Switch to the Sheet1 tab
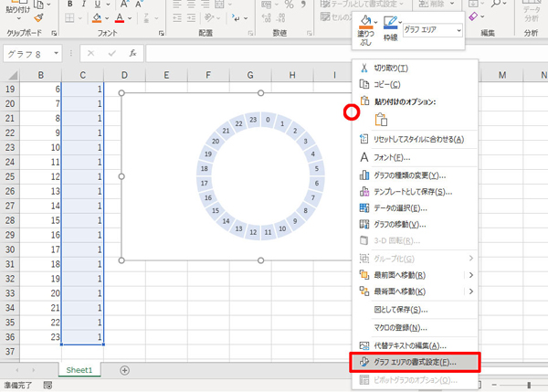548x392 pixels. coord(79,370)
